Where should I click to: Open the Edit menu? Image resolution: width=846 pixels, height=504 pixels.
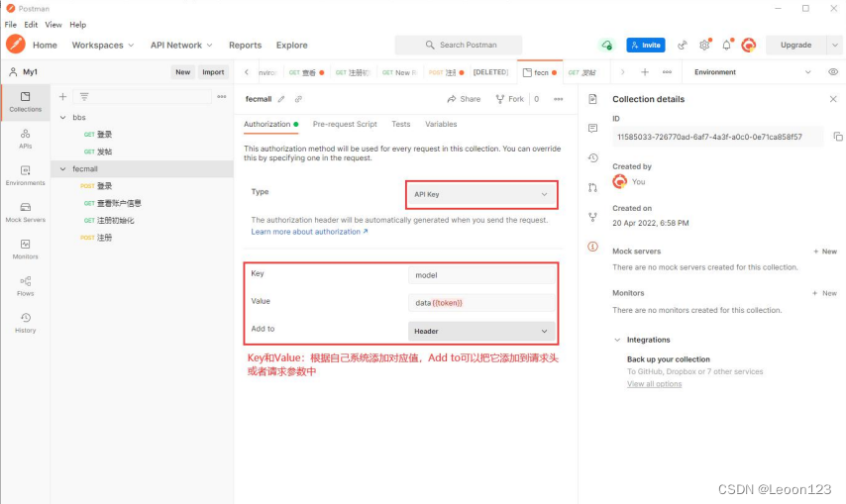[31, 24]
